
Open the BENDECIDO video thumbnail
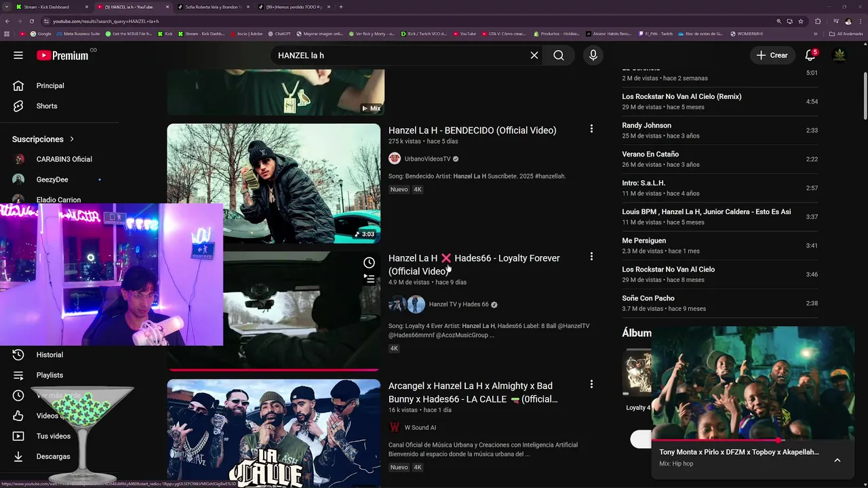(x=274, y=183)
